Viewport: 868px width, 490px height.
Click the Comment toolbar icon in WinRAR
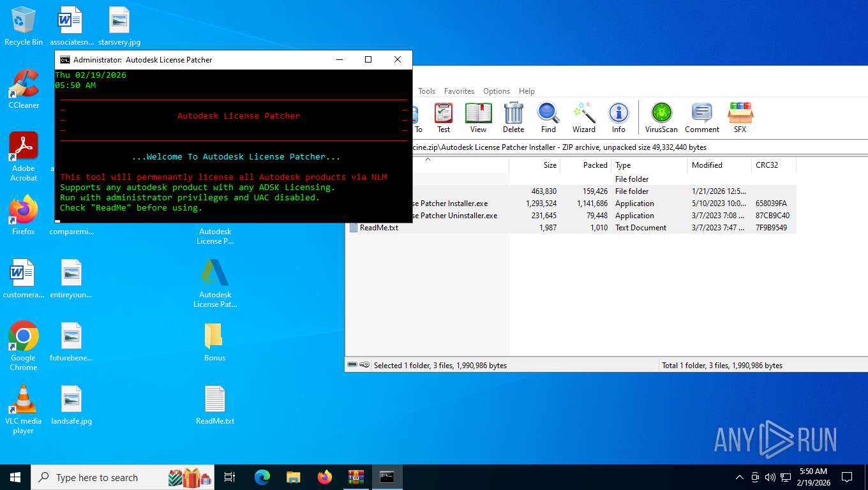click(x=702, y=118)
